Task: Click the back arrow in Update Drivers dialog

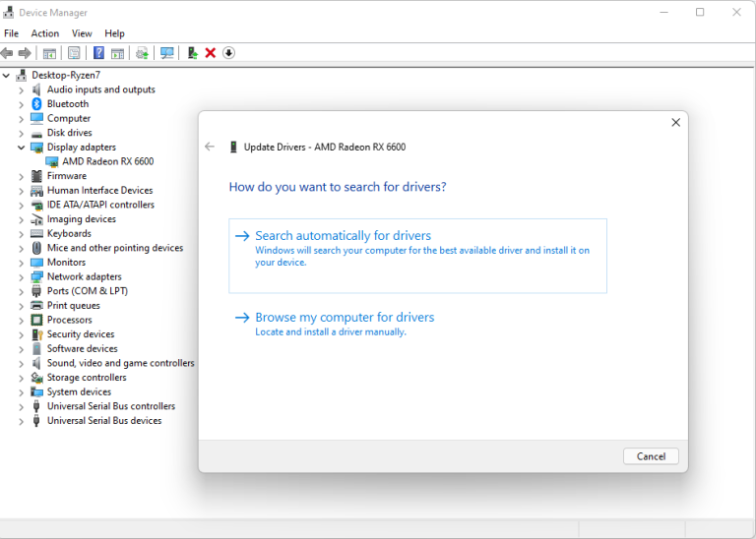Action: pyautogui.click(x=210, y=147)
